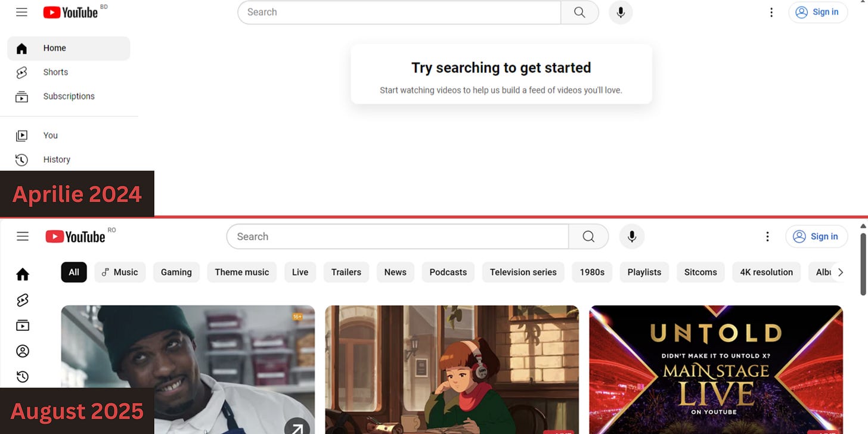Click magnifier search button in top header
868x434 pixels.
(x=579, y=12)
